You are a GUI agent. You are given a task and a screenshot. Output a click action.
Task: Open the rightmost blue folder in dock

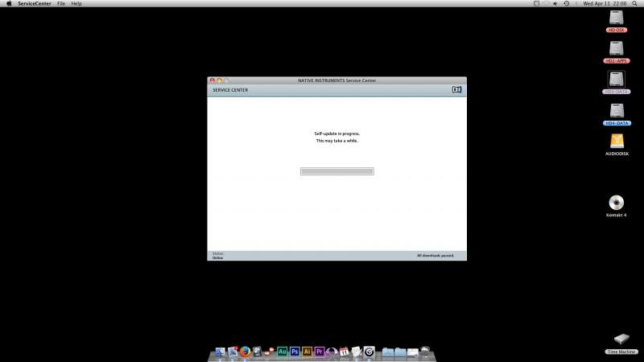click(x=400, y=352)
